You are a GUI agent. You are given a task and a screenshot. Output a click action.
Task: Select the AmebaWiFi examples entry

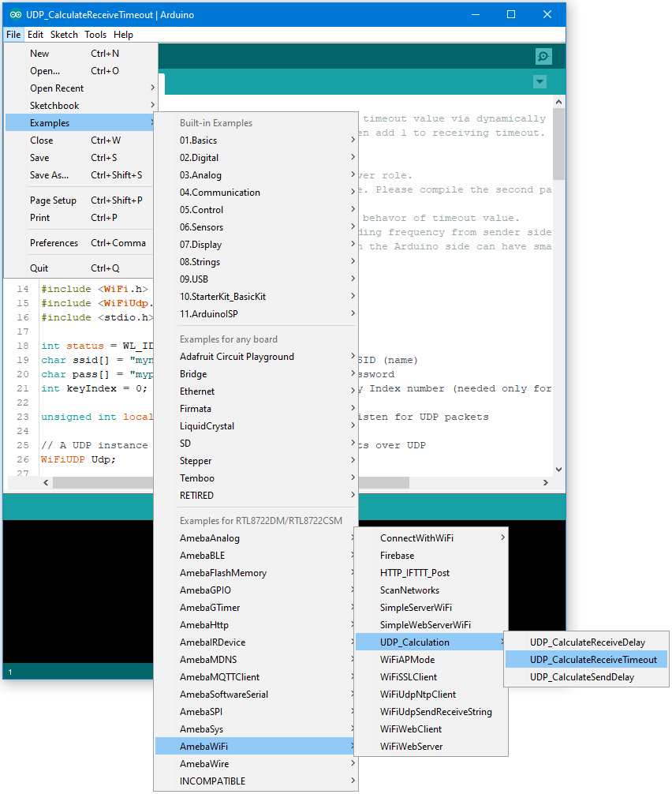[x=256, y=747]
